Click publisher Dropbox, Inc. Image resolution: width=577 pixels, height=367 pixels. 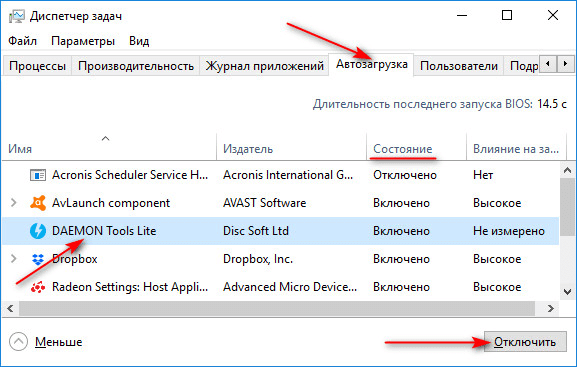[x=258, y=259]
